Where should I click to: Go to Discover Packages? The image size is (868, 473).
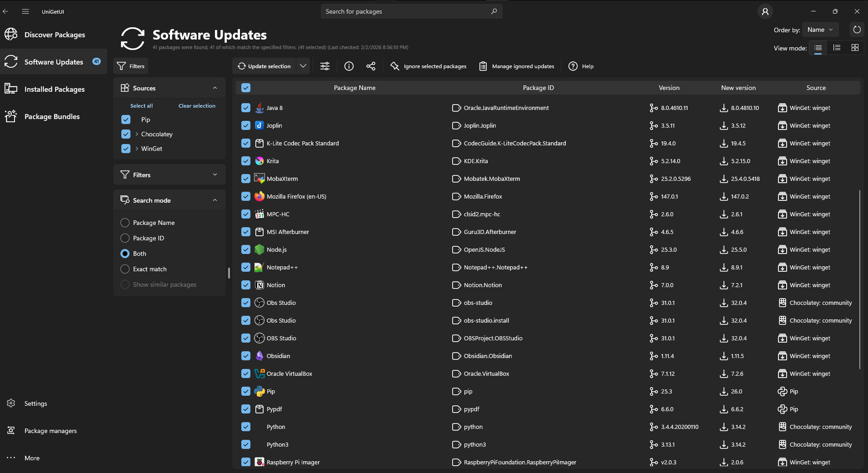coord(54,35)
